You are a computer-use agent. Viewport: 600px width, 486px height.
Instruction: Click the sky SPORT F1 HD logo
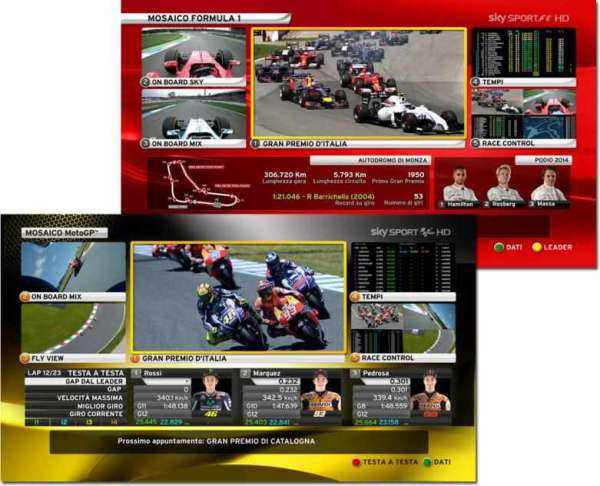tap(528, 18)
